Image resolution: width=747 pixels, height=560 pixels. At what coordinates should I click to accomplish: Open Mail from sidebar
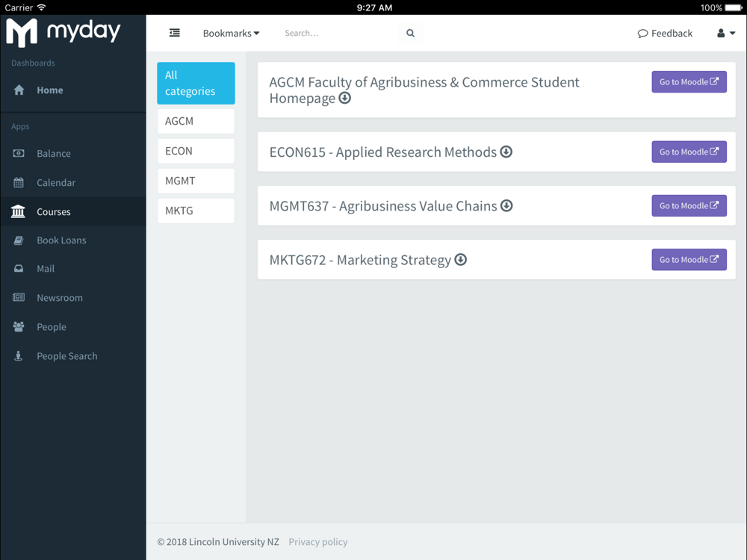tap(73, 269)
